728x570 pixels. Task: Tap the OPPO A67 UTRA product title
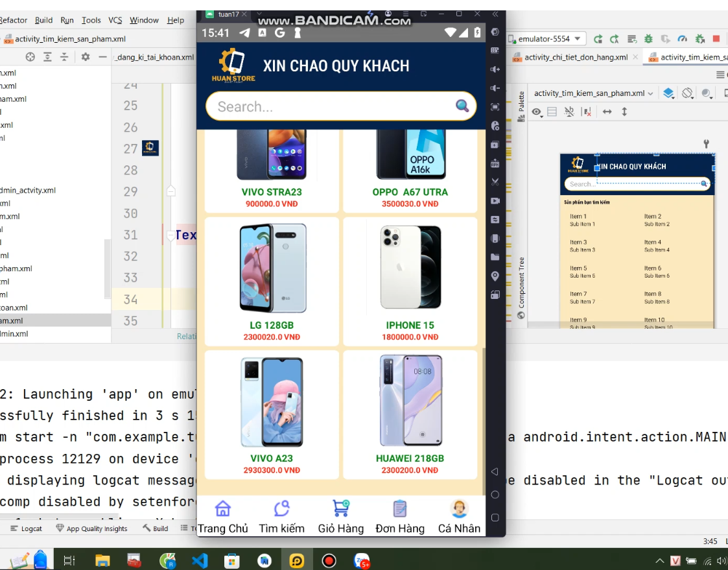coord(410,192)
